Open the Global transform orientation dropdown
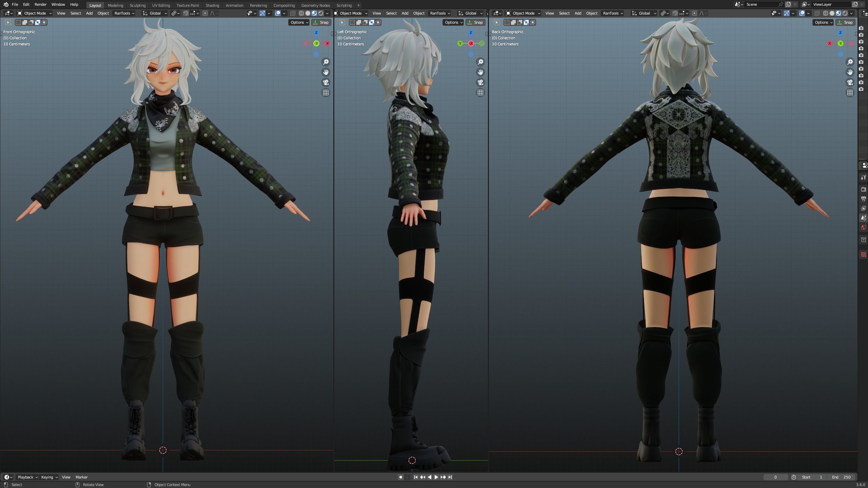The width and height of the screenshot is (868, 488). click(155, 13)
